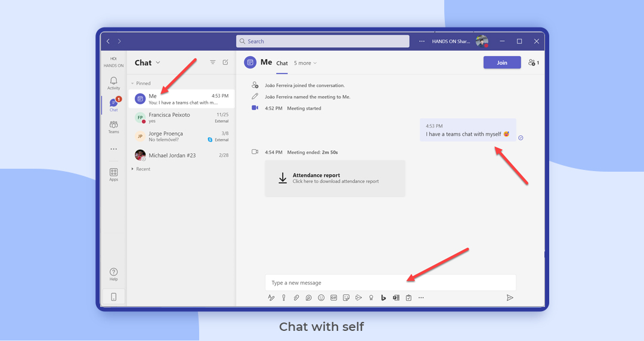644x341 pixels.
Task: Expand the Chat header dropdown
Action: tap(158, 63)
